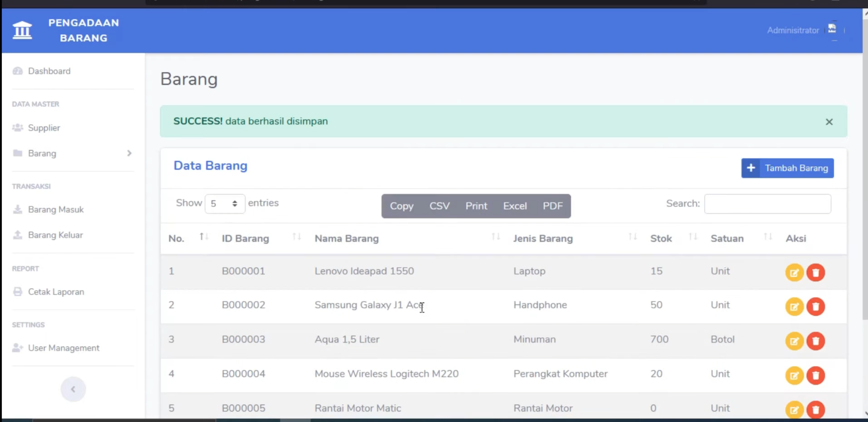
Task: Click the Print button
Action: pyautogui.click(x=476, y=206)
